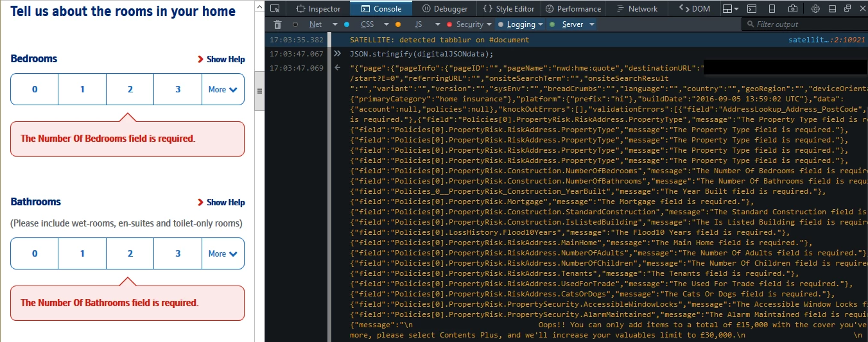Open the frame selector dropdown

point(730,8)
